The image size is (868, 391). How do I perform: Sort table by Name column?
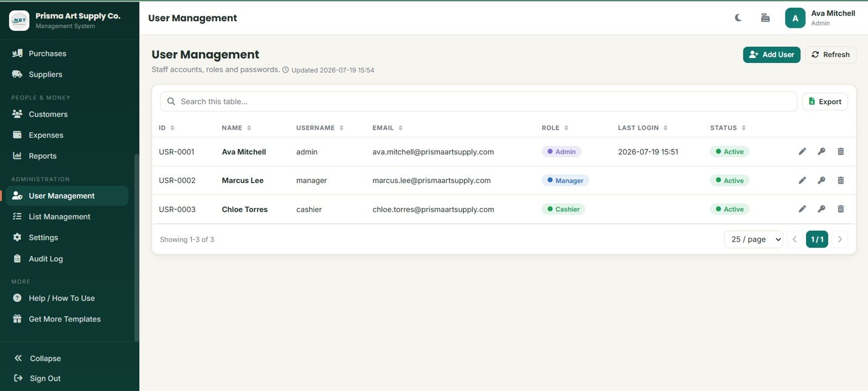[x=237, y=128]
